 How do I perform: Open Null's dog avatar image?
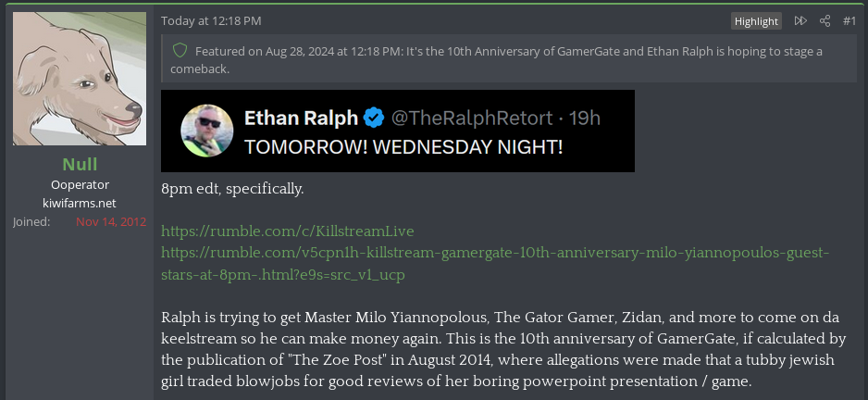(80, 79)
